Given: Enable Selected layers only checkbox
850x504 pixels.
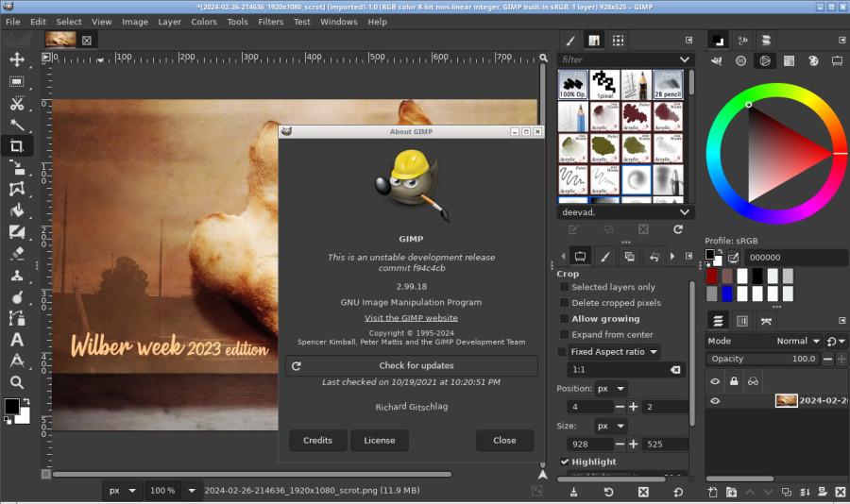Looking at the screenshot, I should pyautogui.click(x=564, y=287).
